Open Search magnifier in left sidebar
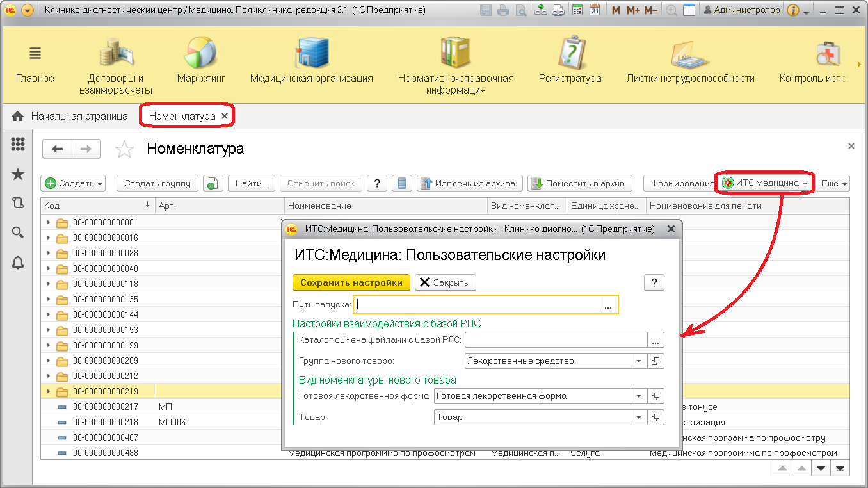 click(x=18, y=232)
